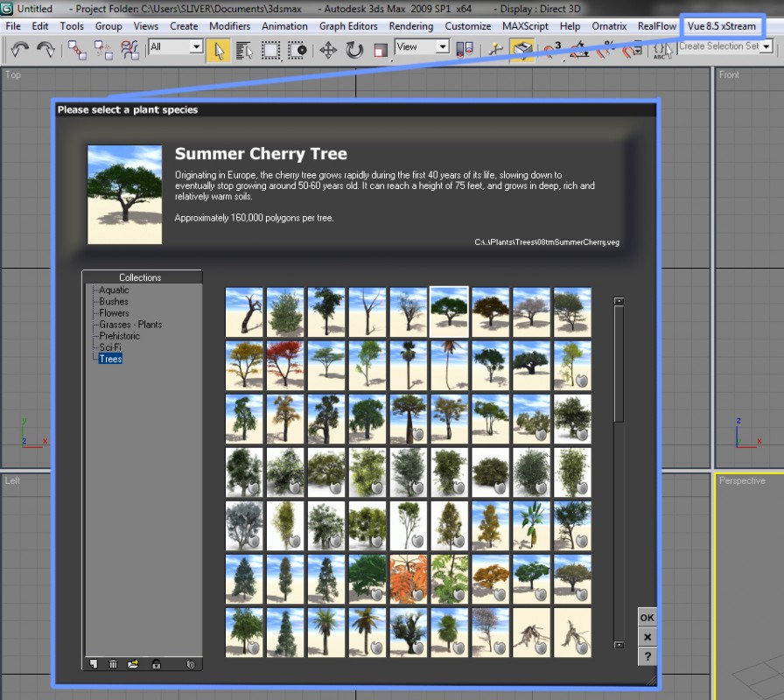Screen dimensions: 784x700
Task: Activate the Unlink Selection tool
Action: coord(103,50)
